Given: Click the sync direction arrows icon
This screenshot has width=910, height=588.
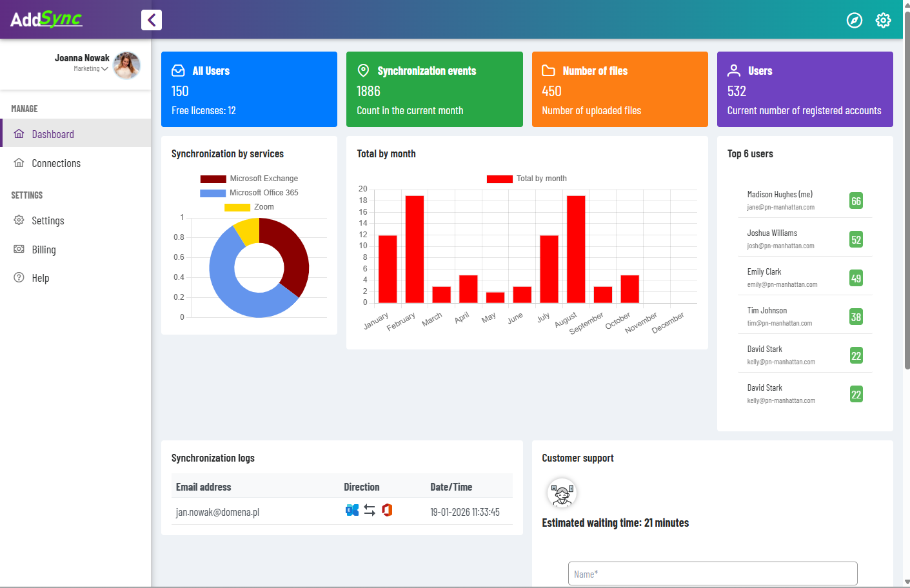Looking at the screenshot, I should pos(370,510).
